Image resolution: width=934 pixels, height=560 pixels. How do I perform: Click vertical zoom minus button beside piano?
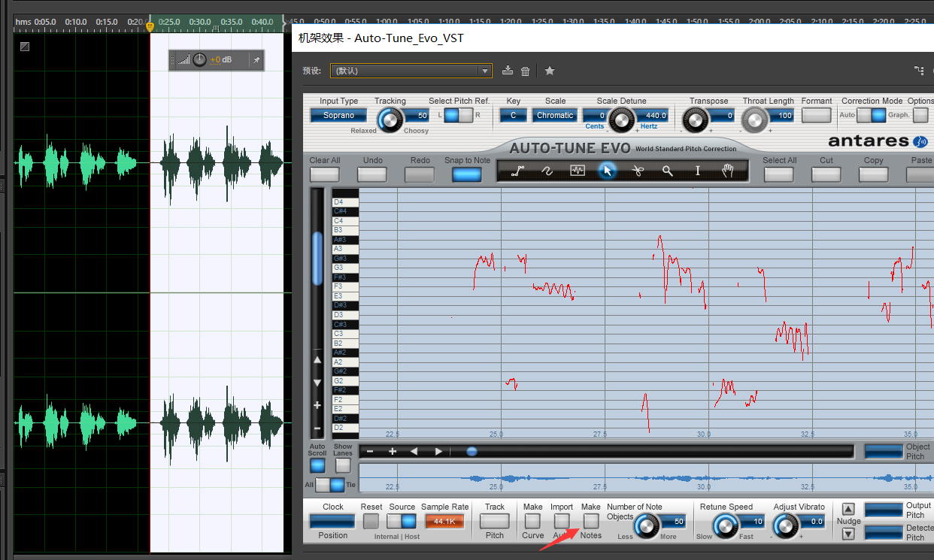click(x=317, y=428)
